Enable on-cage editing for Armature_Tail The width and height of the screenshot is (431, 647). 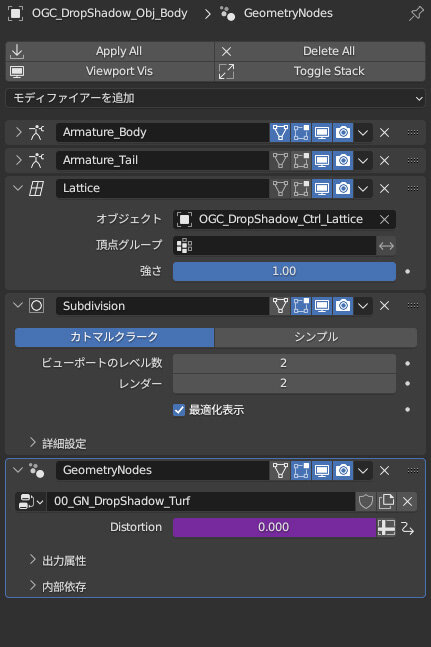point(280,160)
